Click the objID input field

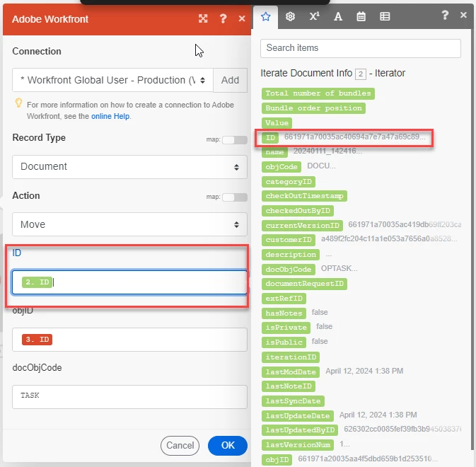pos(129,340)
